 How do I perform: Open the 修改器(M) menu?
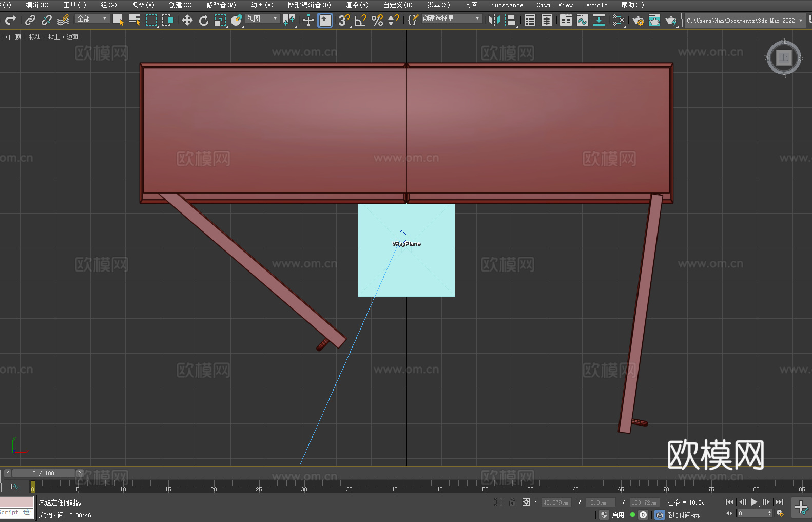(221, 5)
